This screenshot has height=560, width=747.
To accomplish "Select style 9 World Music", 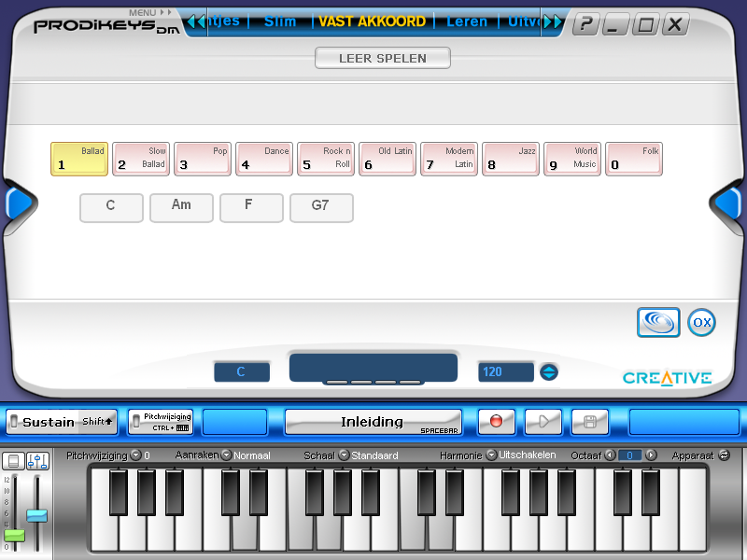I will pos(572,159).
